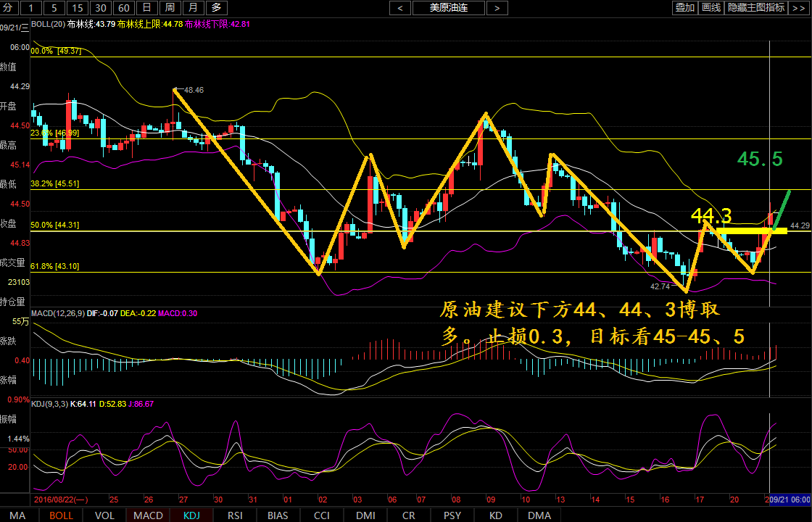Switch to 多 multi-period view
This screenshot has width=812, height=522.
216,8
